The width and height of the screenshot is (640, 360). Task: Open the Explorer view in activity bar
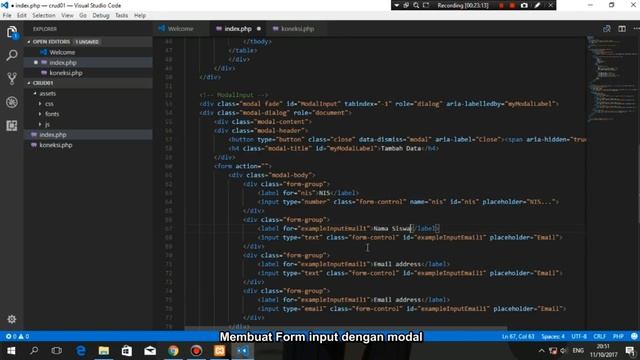coord(12,32)
